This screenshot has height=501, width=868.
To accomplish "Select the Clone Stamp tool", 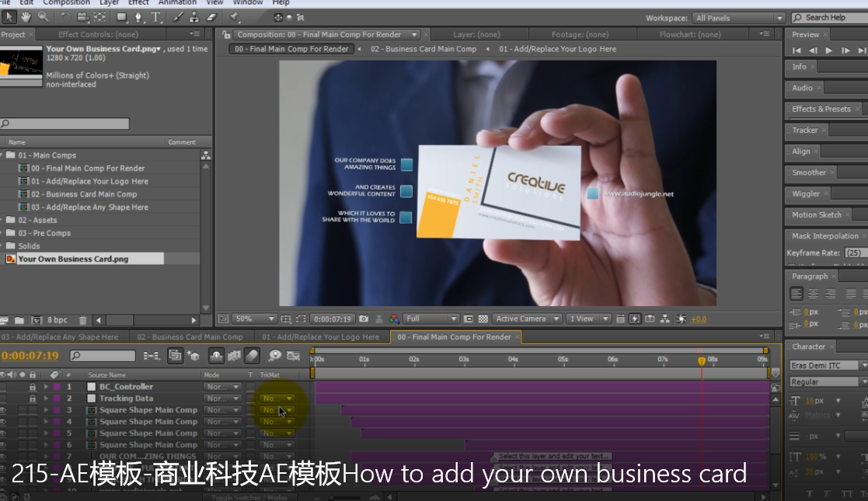I will tap(194, 17).
